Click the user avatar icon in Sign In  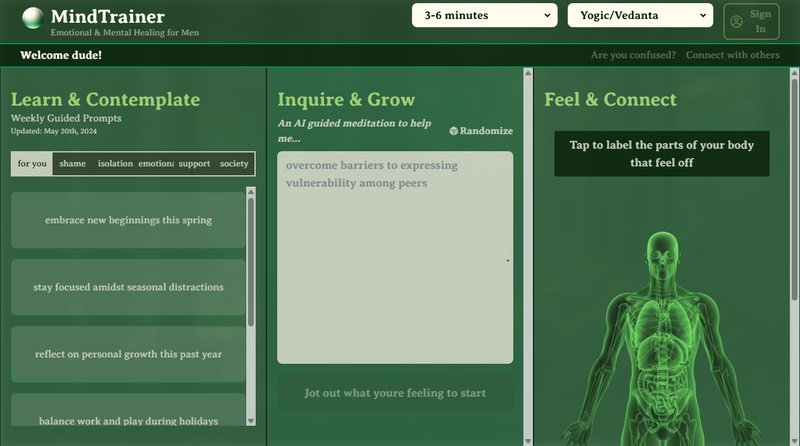point(737,21)
